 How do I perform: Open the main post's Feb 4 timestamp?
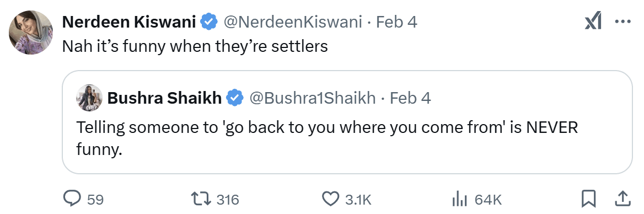[x=397, y=22]
